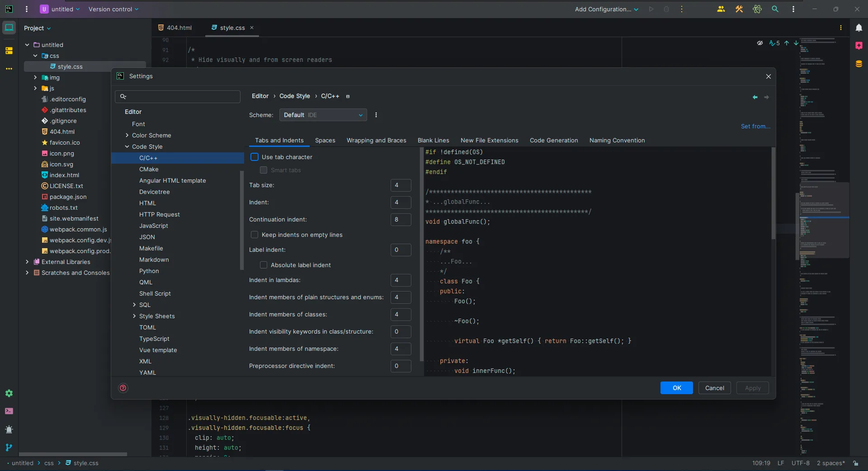Click the help question mark in Settings
Image resolution: width=868 pixels, height=471 pixels.
(x=123, y=388)
